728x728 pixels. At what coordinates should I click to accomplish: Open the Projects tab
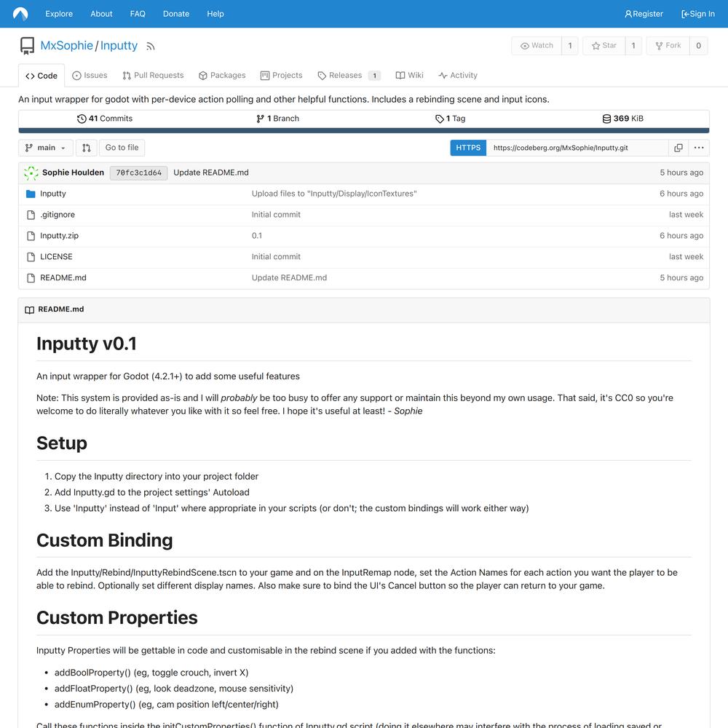(281, 75)
